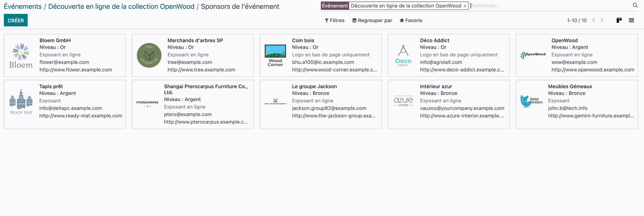644x216 pixels.
Task: Click wow@example.com email text
Action: (574, 62)
